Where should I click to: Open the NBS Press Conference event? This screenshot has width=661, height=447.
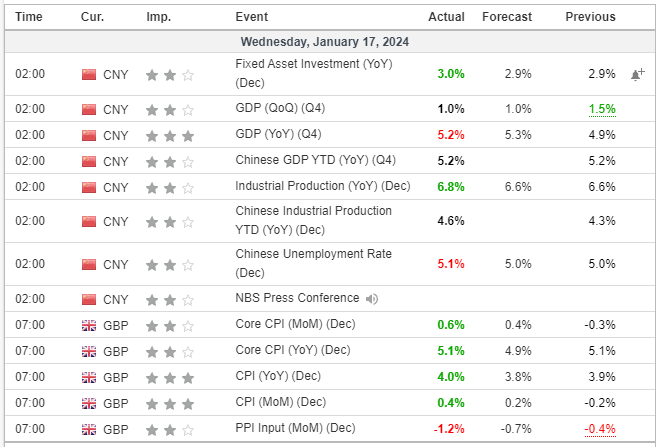pos(297,298)
